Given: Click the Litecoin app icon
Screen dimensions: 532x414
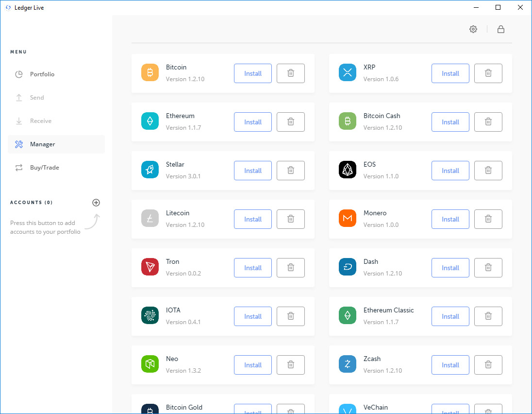Looking at the screenshot, I should tap(150, 218).
